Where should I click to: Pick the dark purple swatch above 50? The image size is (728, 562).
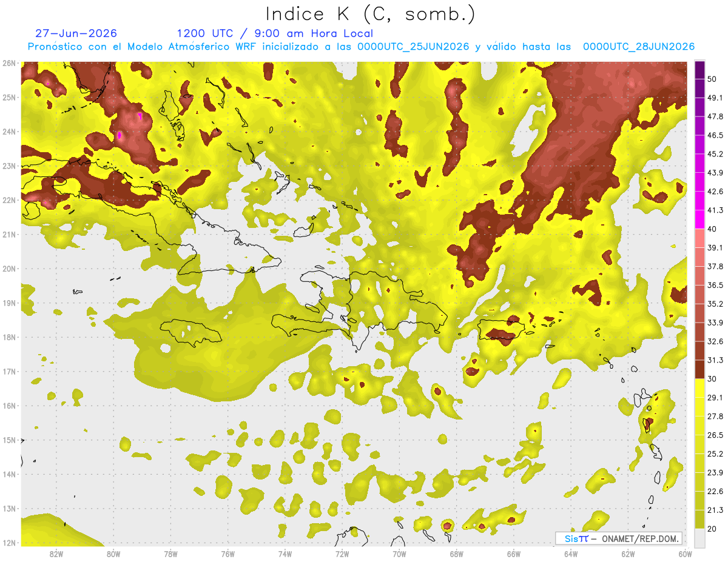(x=700, y=70)
